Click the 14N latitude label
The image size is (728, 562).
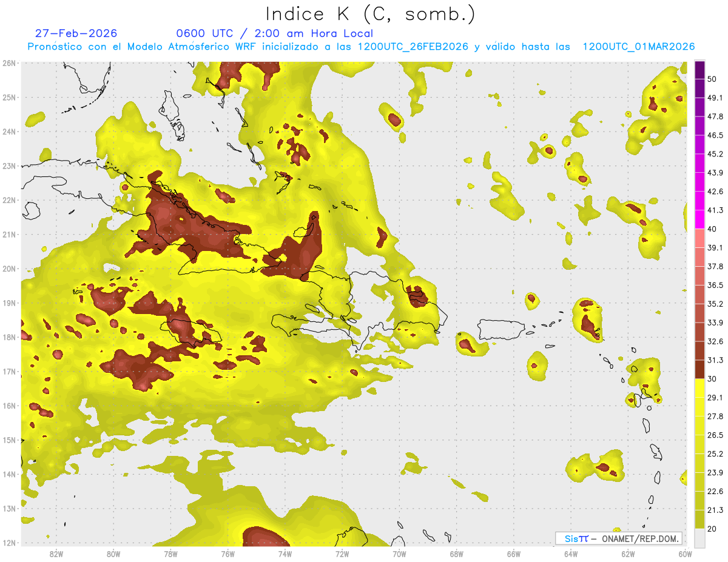coord(9,474)
